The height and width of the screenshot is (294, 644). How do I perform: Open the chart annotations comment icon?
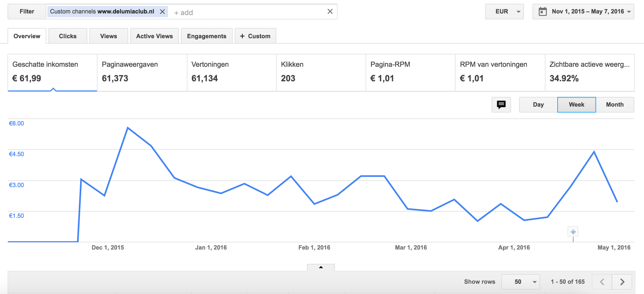[x=501, y=104]
